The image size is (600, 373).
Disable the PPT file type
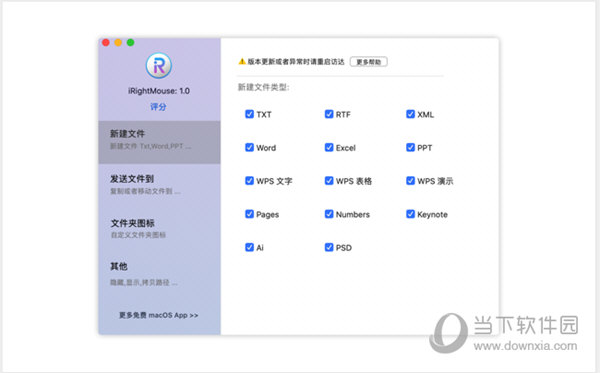pos(410,147)
